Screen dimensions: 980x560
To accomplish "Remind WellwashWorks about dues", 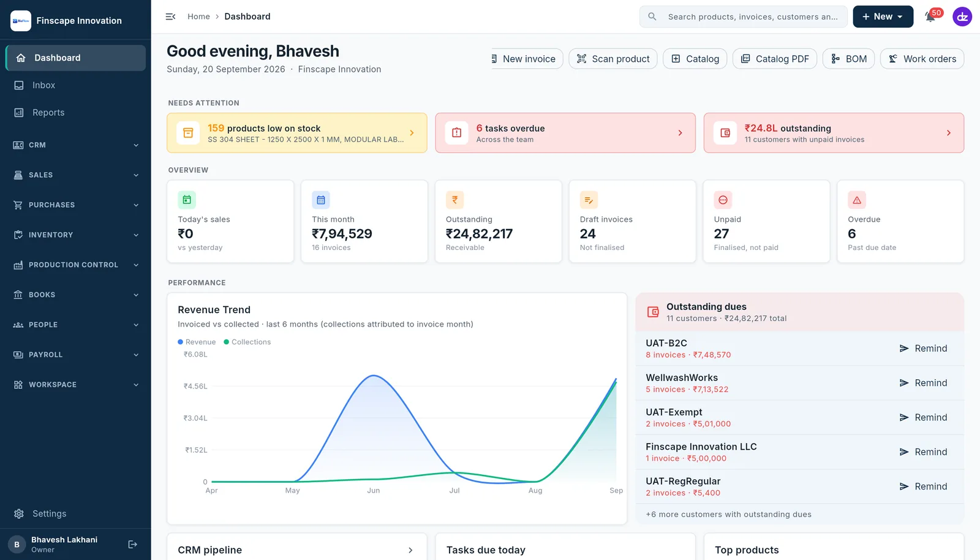I will pyautogui.click(x=923, y=383).
